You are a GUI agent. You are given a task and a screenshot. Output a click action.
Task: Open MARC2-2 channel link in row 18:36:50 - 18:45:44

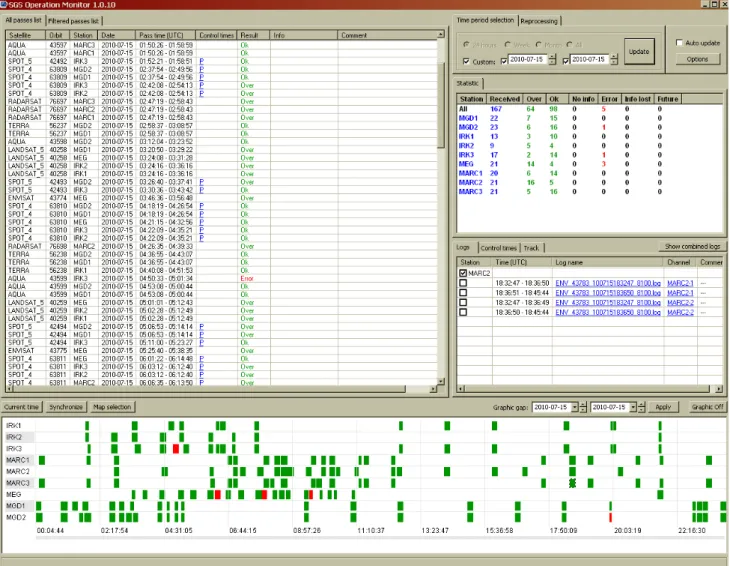[x=680, y=312]
